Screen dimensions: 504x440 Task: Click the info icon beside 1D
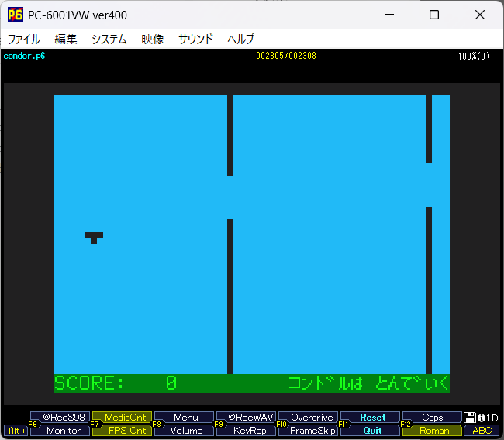coord(481,418)
